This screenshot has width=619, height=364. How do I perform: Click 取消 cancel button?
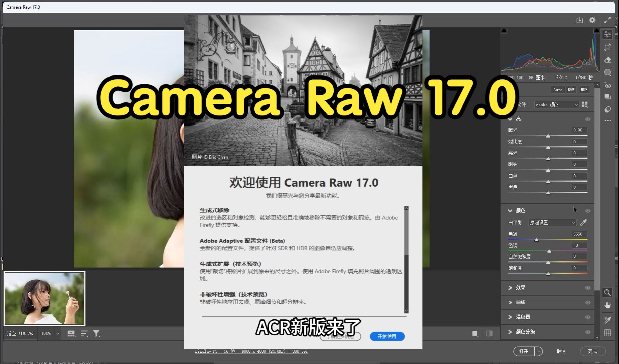tap(561, 351)
